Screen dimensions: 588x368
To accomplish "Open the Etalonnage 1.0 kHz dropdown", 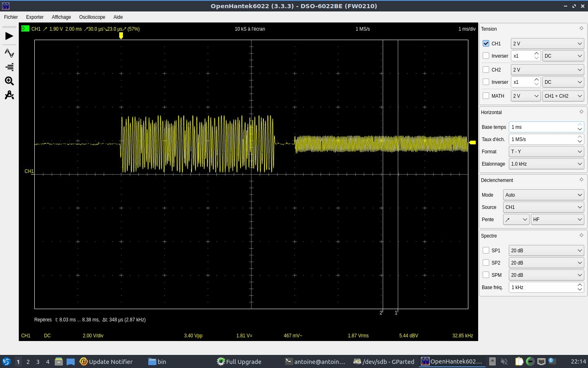I will (x=546, y=164).
